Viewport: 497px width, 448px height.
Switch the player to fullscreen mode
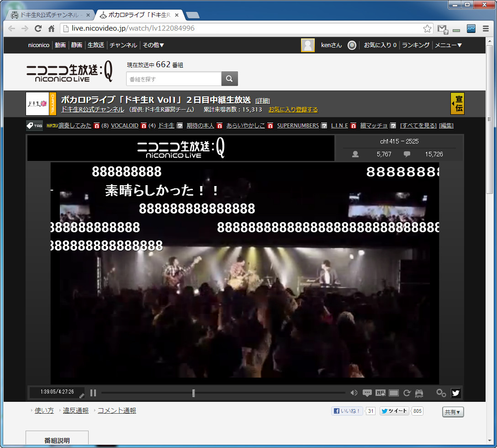pos(394,393)
